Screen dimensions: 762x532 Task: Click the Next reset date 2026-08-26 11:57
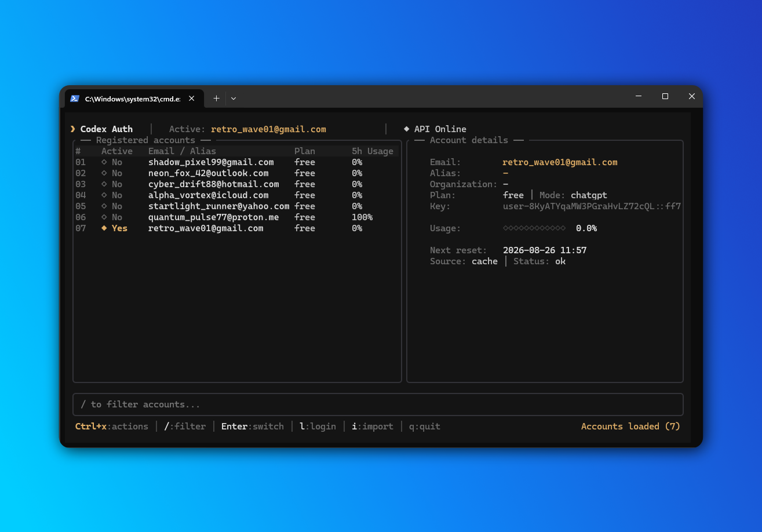tap(545, 250)
